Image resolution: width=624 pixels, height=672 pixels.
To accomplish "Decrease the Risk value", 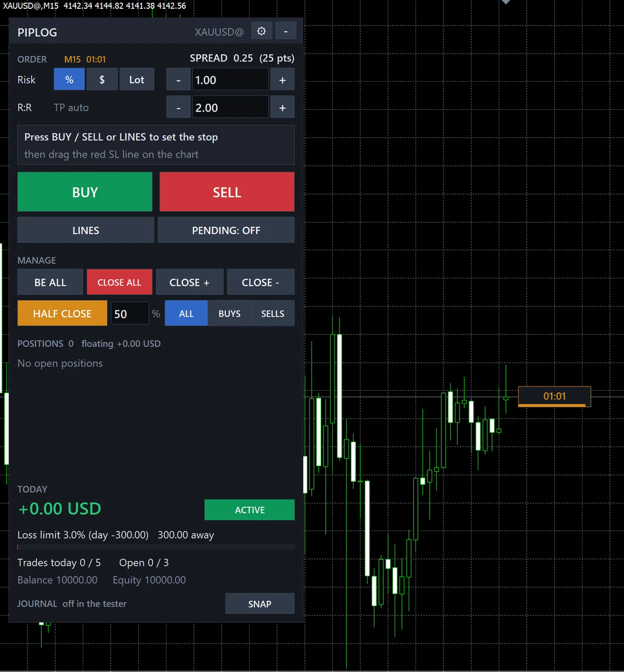I will click(178, 80).
